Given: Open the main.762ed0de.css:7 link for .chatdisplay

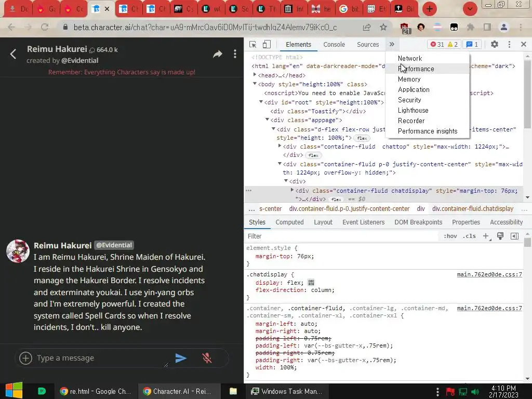Looking at the screenshot, I should click(489, 274).
